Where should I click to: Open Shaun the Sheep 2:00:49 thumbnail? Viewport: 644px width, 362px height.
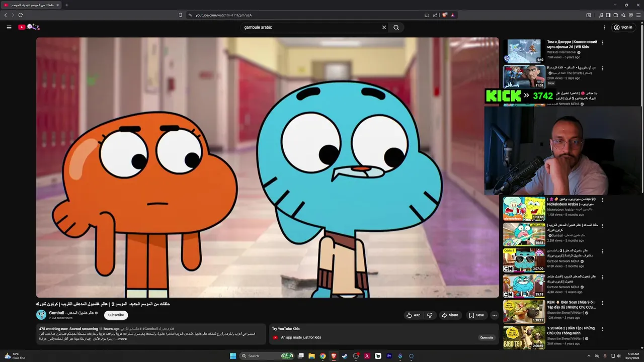(x=524, y=337)
